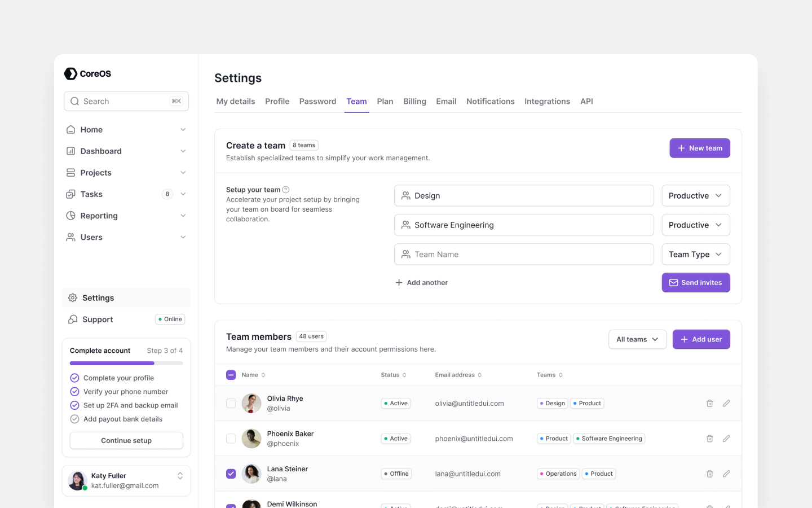Image resolution: width=812 pixels, height=508 pixels.
Task: Click the CoreOS logo icon
Action: pyautogui.click(x=70, y=73)
